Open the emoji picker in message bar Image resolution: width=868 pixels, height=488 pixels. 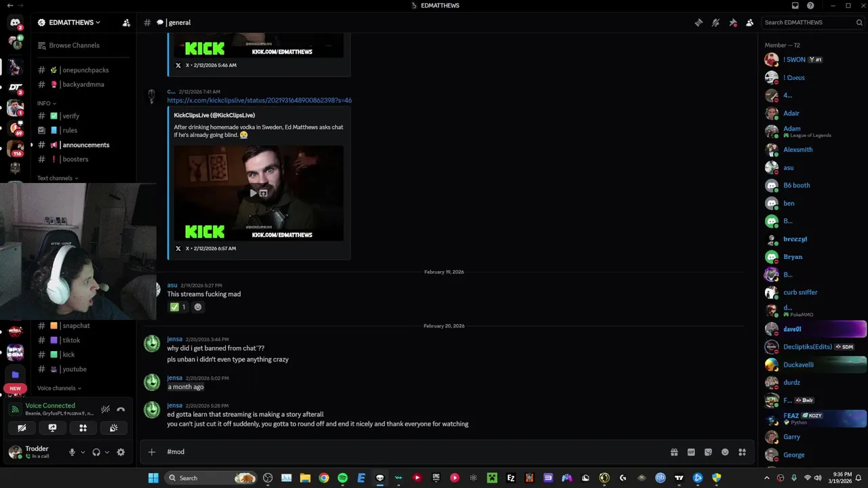point(725,452)
